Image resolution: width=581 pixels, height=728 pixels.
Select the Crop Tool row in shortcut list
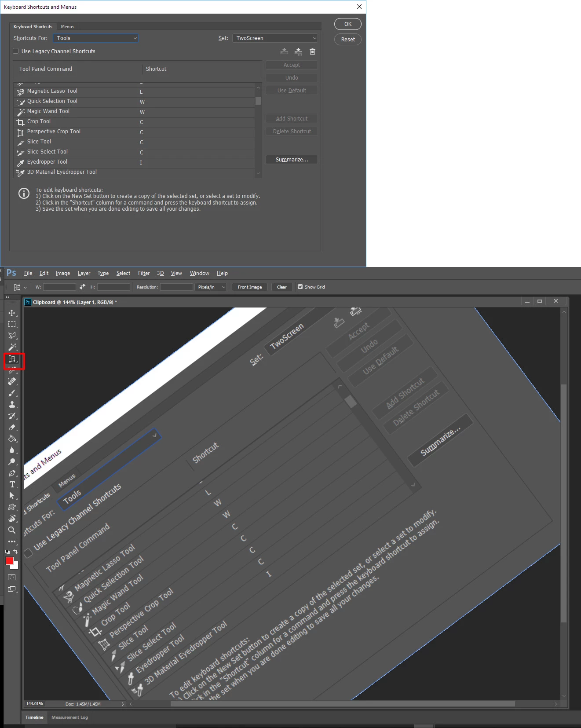pyautogui.click(x=134, y=122)
